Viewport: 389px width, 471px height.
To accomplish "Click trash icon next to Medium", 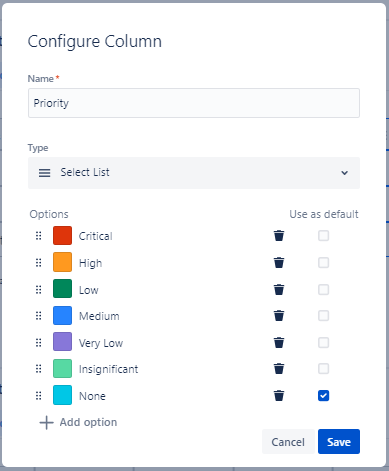I will point(279,316).
